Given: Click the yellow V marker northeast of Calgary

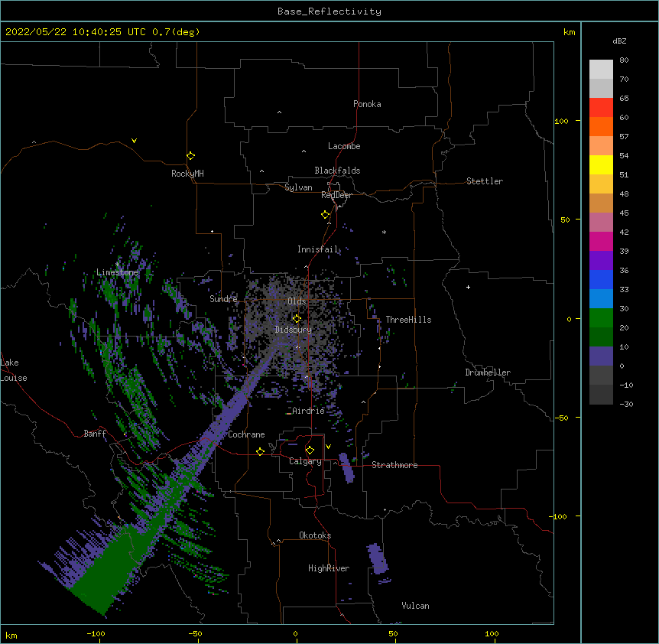Looking at the screenshot, I should [328, 447].
